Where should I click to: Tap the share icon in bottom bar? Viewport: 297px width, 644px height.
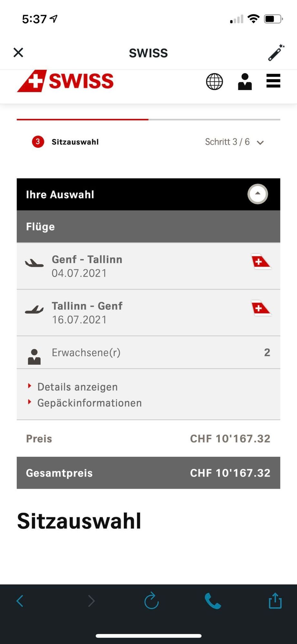[275, 601]
